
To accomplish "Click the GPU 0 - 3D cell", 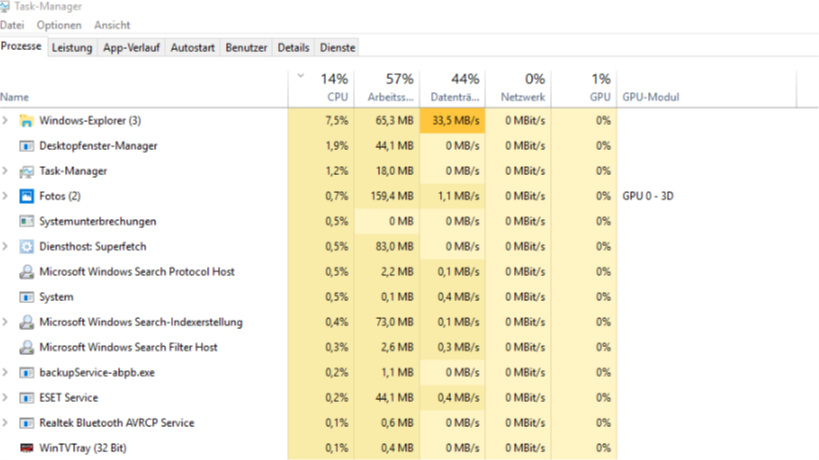I will tap(648, 196).
